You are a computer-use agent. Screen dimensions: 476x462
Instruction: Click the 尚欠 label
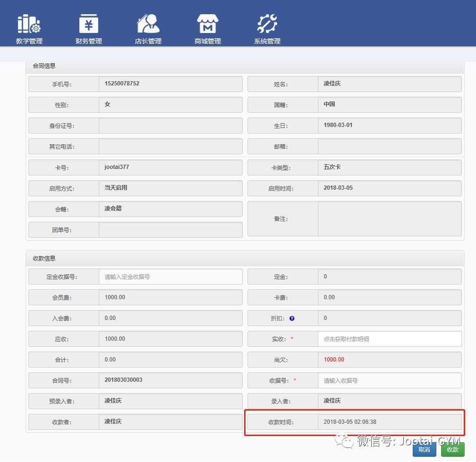click(281, 360)
